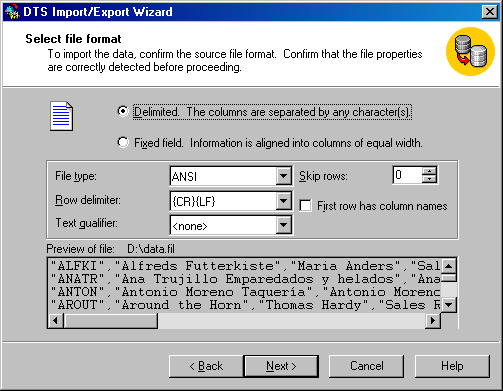Open Help for this wizard page

[452, 366]
